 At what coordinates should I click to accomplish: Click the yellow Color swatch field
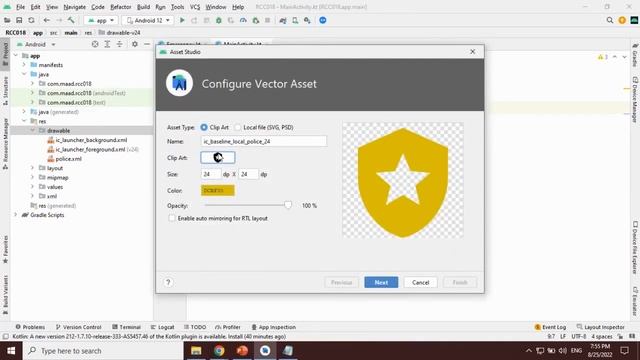tap(218, 191)
